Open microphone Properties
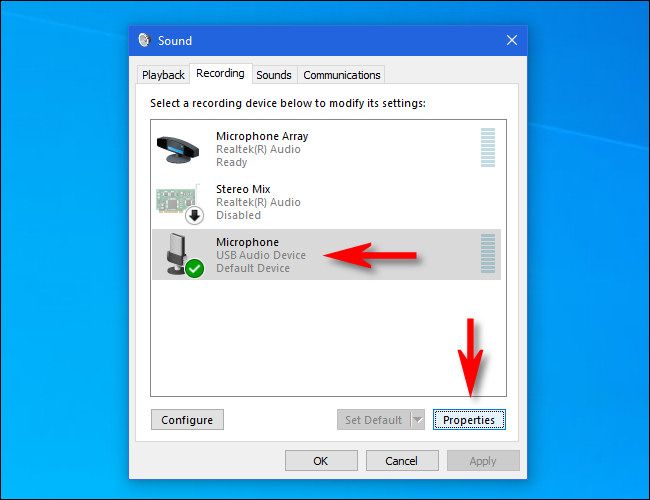Viewport: 650px width, 500px height. (x=469, y=420)
